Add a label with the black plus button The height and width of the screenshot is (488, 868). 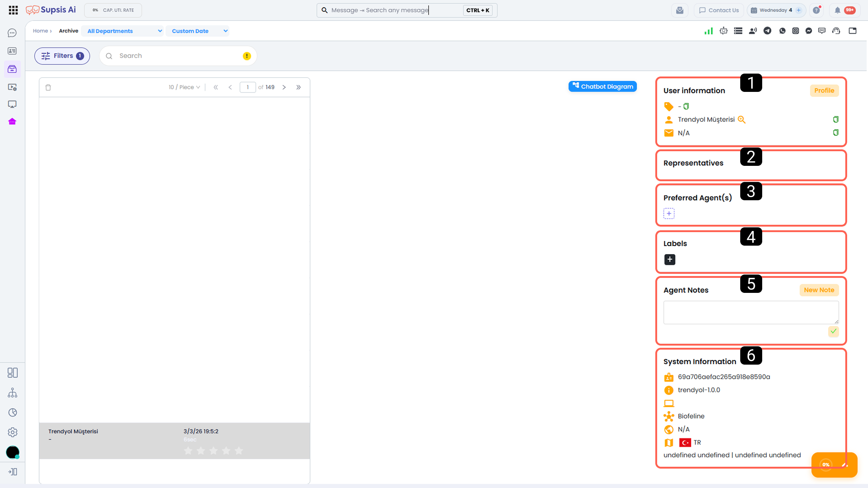click(x=670, y=260)
